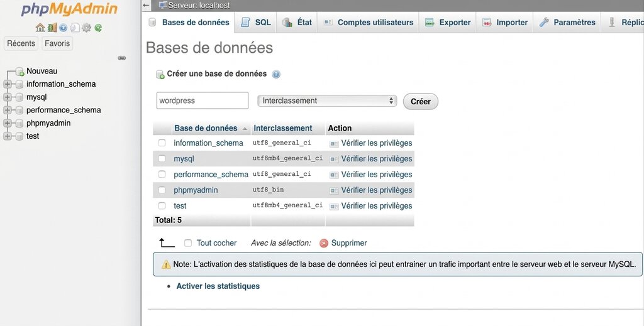Image resolution: width=644 pixels, height=326 pixels.
Task: Reload navigation panel green refresh icon
Action: (x=98, y=28)
